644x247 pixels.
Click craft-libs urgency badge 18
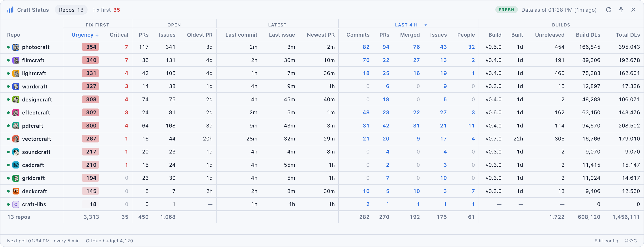coord(90,204)
